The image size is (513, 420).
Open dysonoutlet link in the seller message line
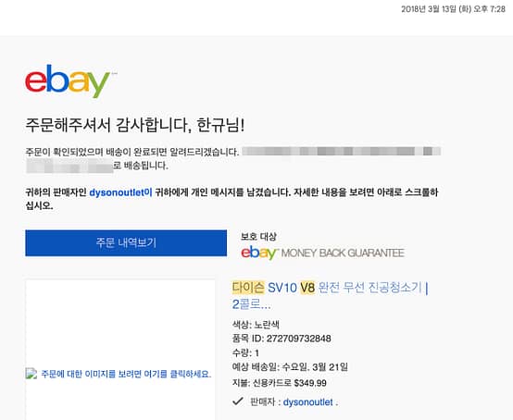[120, 192]
